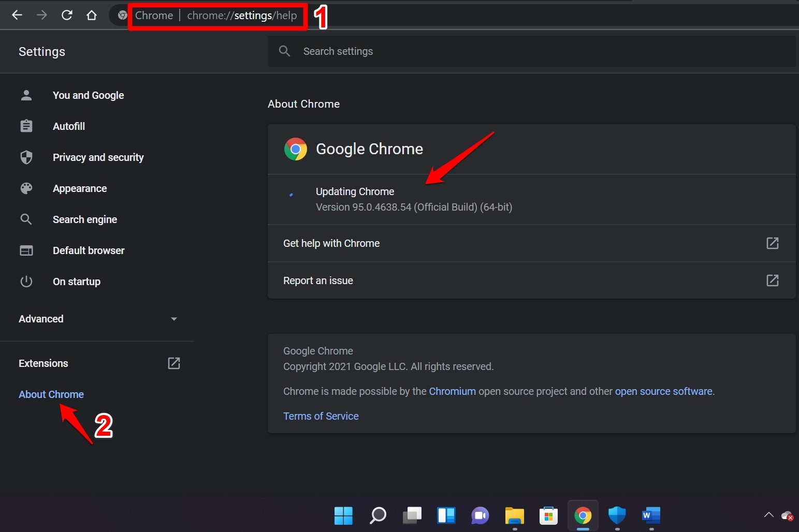The width and height of the screenshot is (799, 532).
Task: Click the browser back arrow
Action: pos(17,15)
